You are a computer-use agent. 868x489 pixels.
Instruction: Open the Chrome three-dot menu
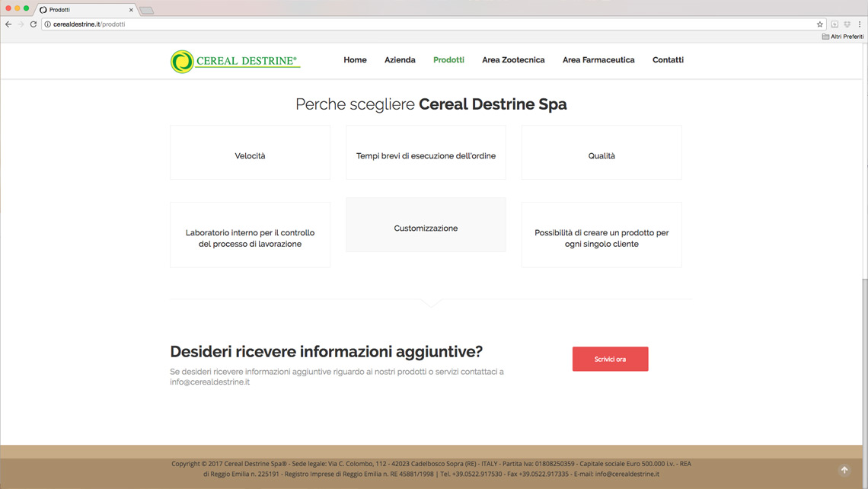click(x=860, y=24)
